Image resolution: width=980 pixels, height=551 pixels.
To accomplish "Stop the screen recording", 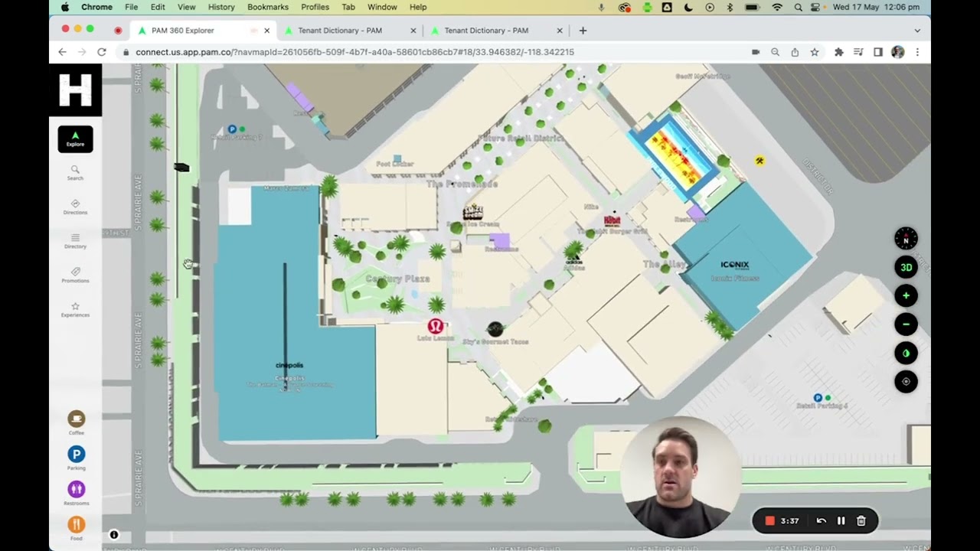I will tap(770, 521).
